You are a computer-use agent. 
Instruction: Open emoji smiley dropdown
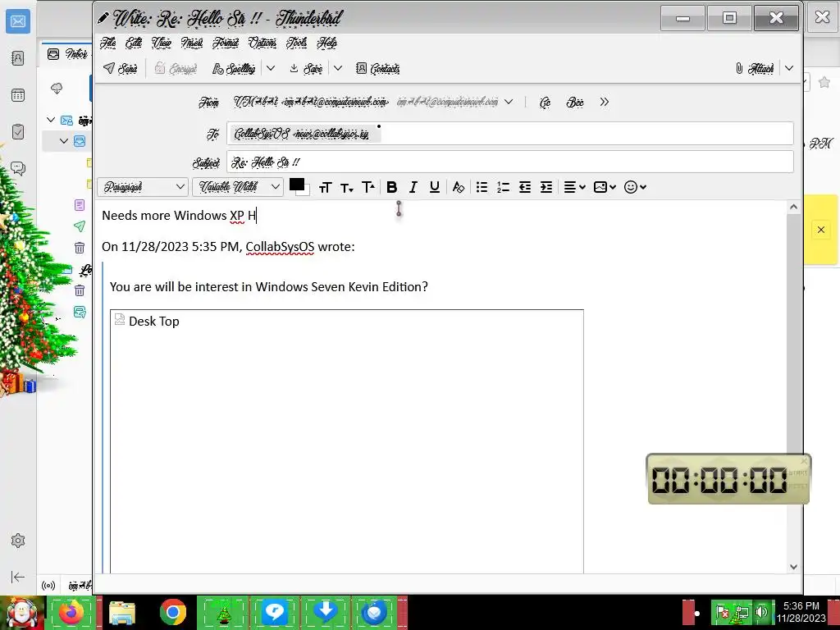[636, 188]
